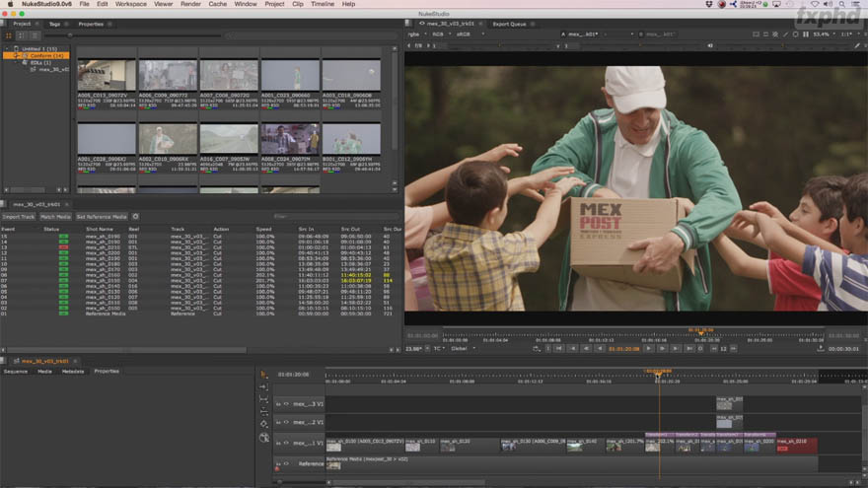
Task: Select the third timeline editing tool icon
Action: tap(263, 399)
